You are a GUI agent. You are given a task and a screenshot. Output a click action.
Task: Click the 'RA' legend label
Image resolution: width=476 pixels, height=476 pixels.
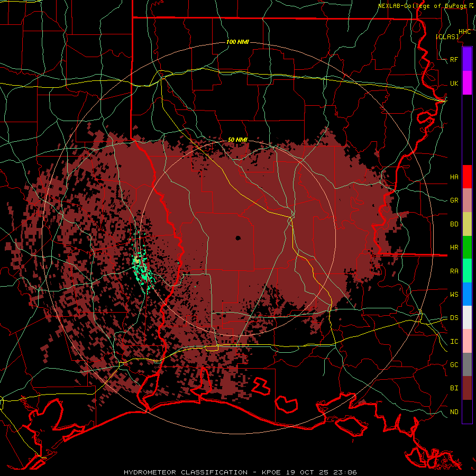(x=454, y=271)
